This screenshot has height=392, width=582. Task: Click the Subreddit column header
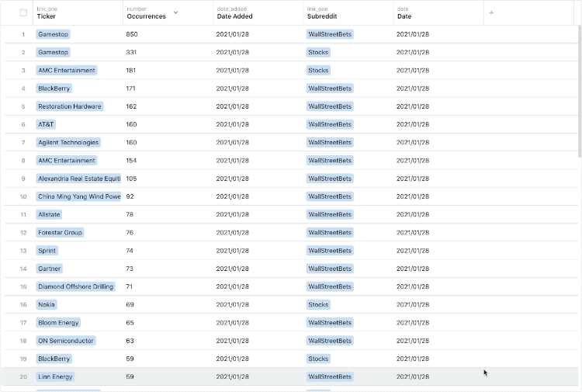[348, 12]
